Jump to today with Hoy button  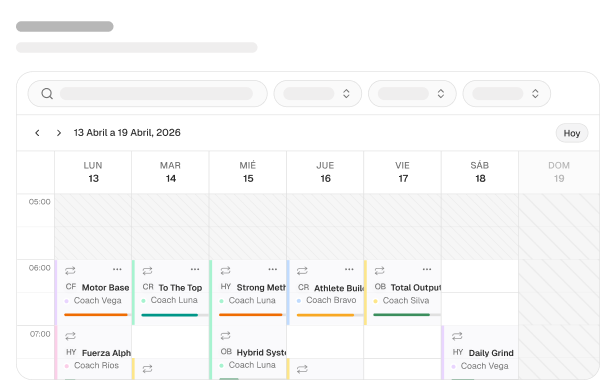click(x=572, y=133)
